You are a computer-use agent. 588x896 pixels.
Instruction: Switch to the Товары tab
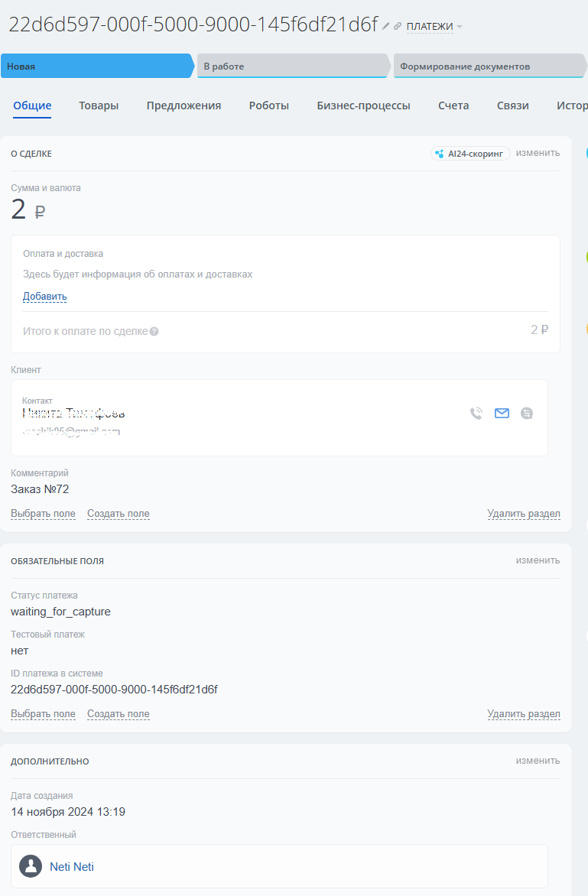pyautogui.click(x=99, y=106)
